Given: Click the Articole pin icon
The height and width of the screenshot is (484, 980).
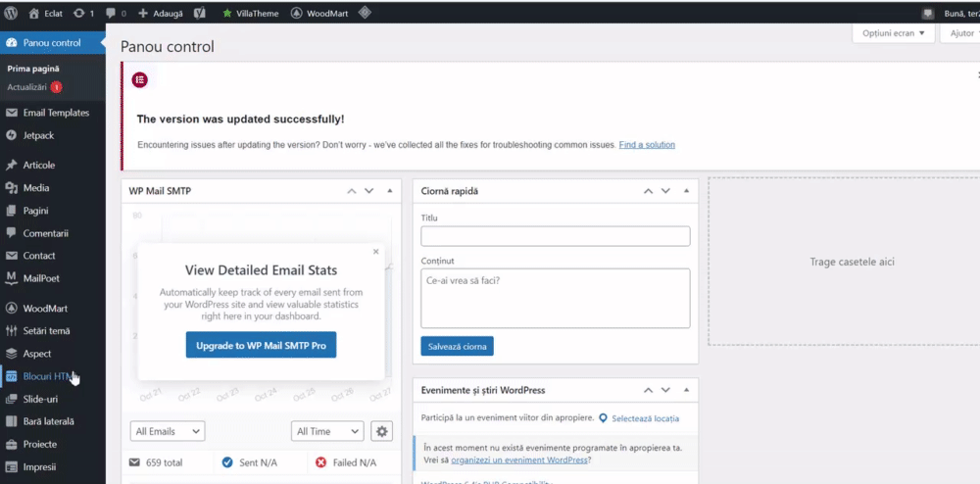Looking at the screenshot, I should pos(11,166).
